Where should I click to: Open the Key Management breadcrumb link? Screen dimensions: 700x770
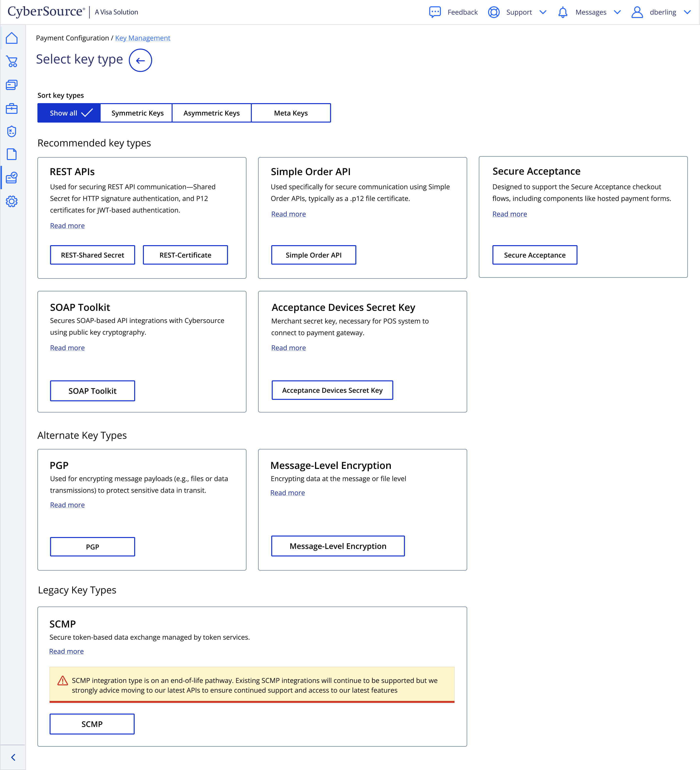142,38
